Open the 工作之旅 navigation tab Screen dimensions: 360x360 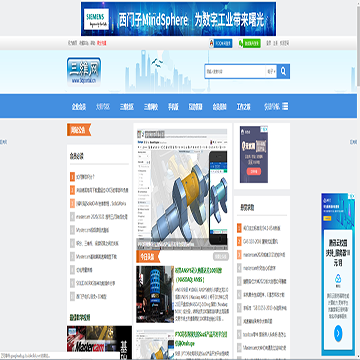(243, 107)
